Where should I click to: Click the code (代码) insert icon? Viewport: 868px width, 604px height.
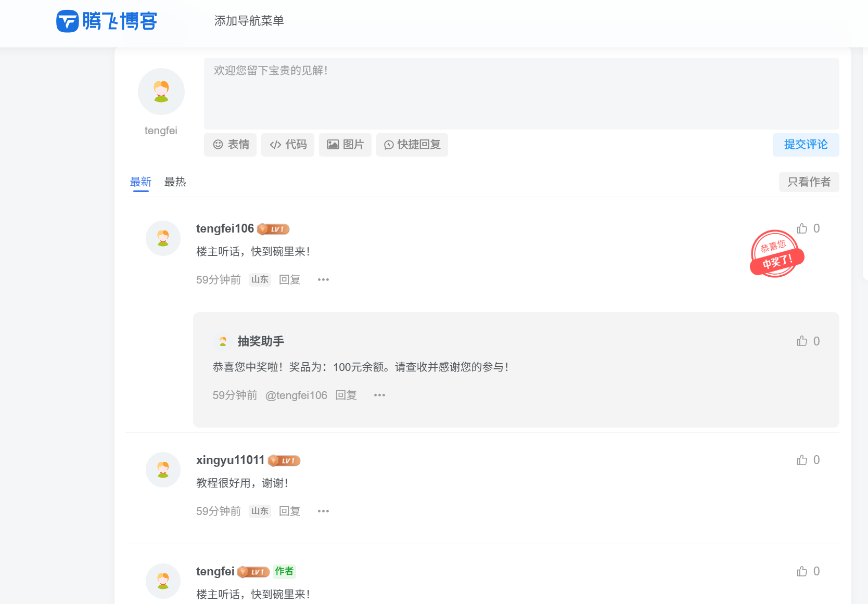[275, 145]
